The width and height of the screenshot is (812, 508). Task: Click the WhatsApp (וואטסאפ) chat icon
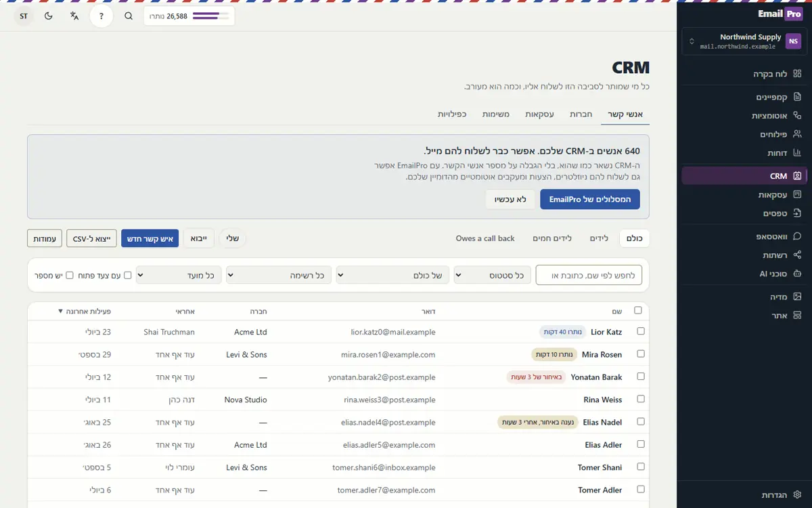797,236
